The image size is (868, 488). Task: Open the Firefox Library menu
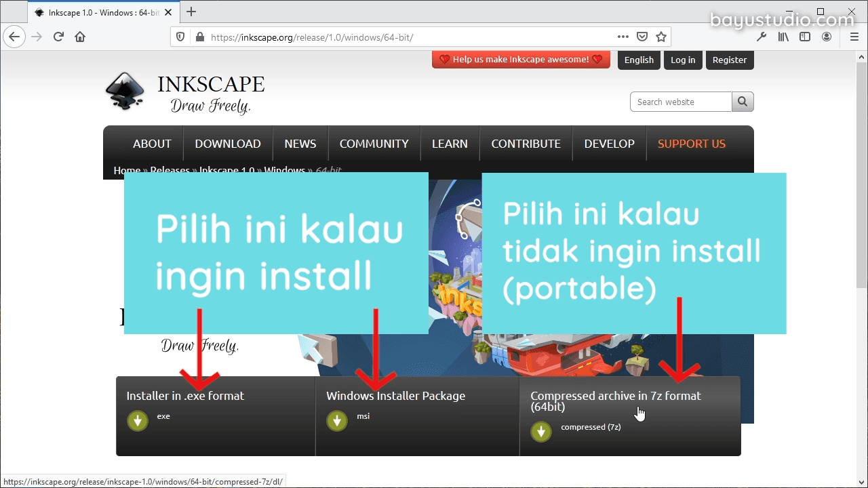click(x=783, y=37)
